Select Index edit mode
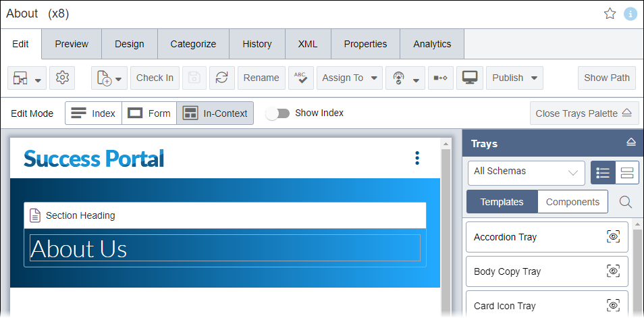 94,113
